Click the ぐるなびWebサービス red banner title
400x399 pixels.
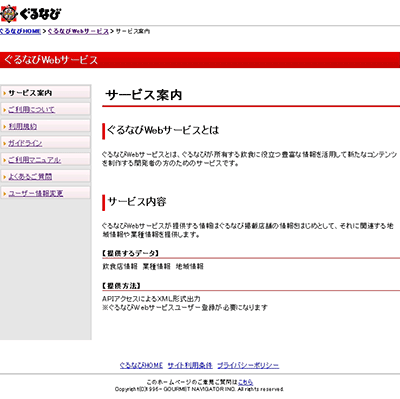tap(51, 60)
